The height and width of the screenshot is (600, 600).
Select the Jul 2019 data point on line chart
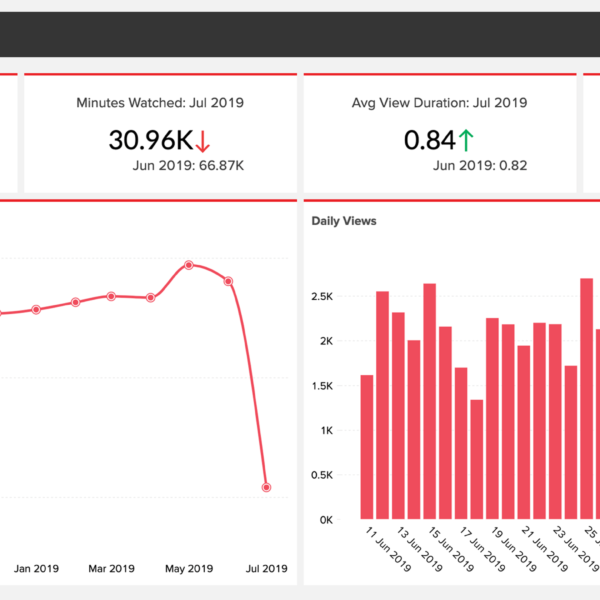click(266, 487)
